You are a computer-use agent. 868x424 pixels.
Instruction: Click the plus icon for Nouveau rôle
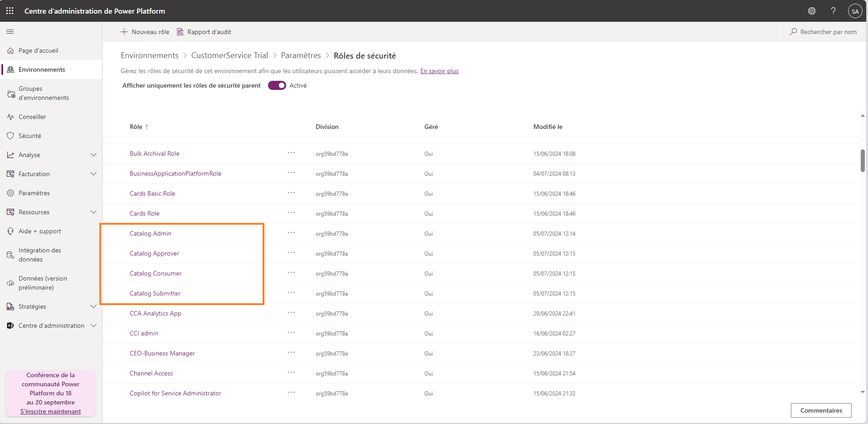click(124, 32)
